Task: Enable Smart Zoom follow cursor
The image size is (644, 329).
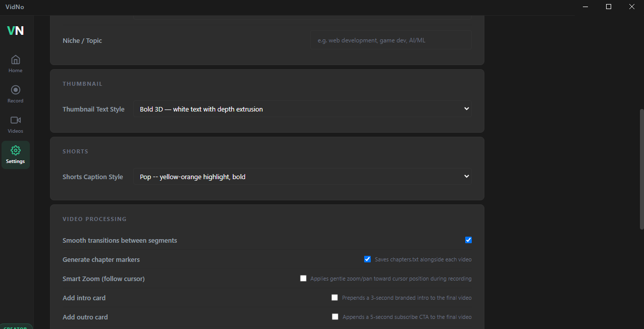Action: 303,279
